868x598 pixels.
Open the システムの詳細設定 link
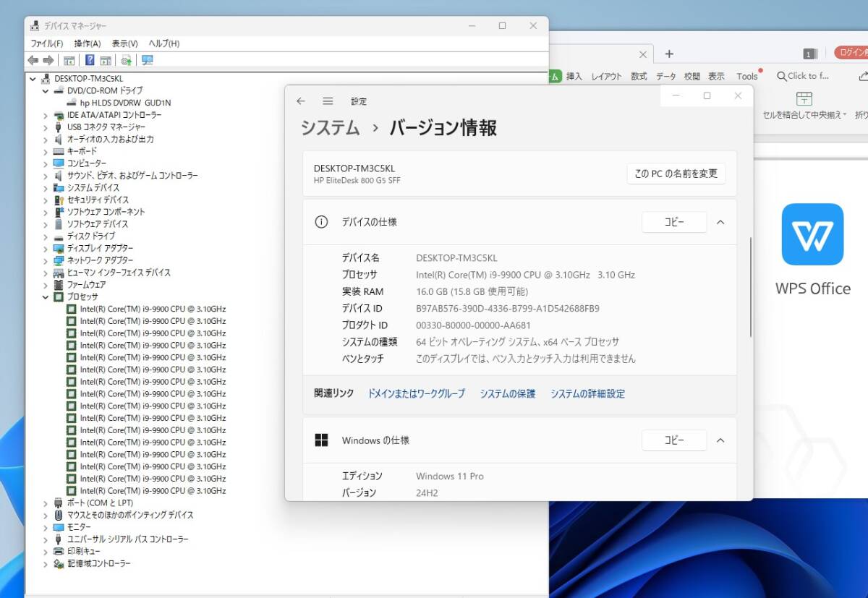tap(587, 394)
